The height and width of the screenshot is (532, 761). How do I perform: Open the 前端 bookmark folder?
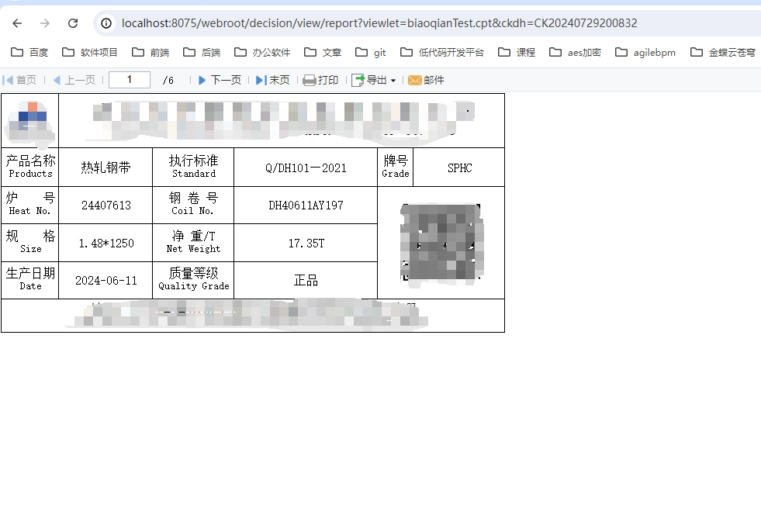coord(150,53)
